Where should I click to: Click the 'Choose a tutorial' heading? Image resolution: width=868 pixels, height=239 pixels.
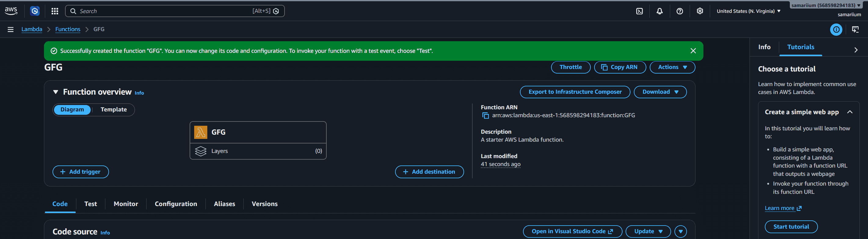(x=786, y=69)
